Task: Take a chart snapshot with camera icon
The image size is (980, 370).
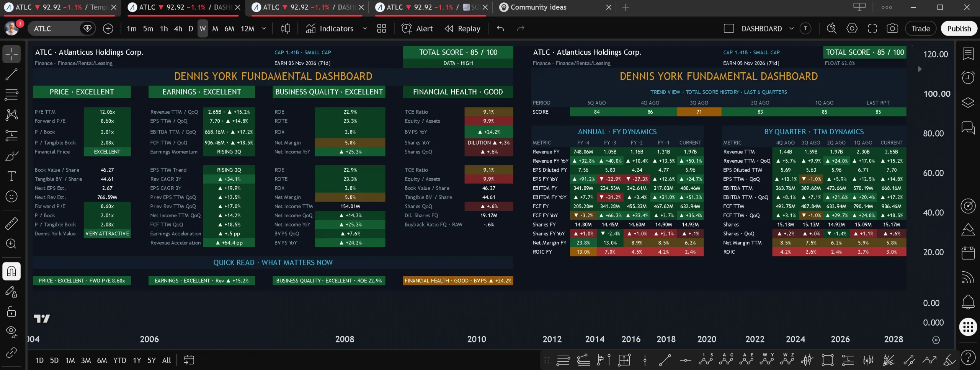Action: pyautogui.click(x=892, y=28)
